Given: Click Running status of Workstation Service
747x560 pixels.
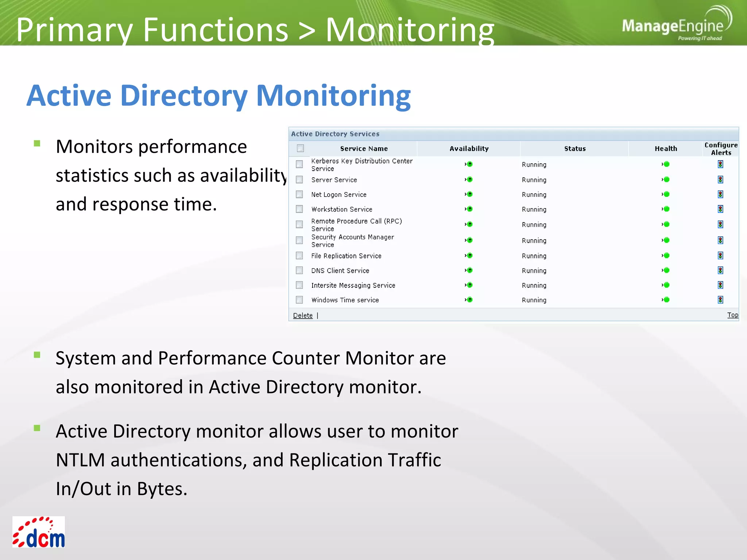Looking at the screenshot, I should pyautogui.click(x=534, y=210).
